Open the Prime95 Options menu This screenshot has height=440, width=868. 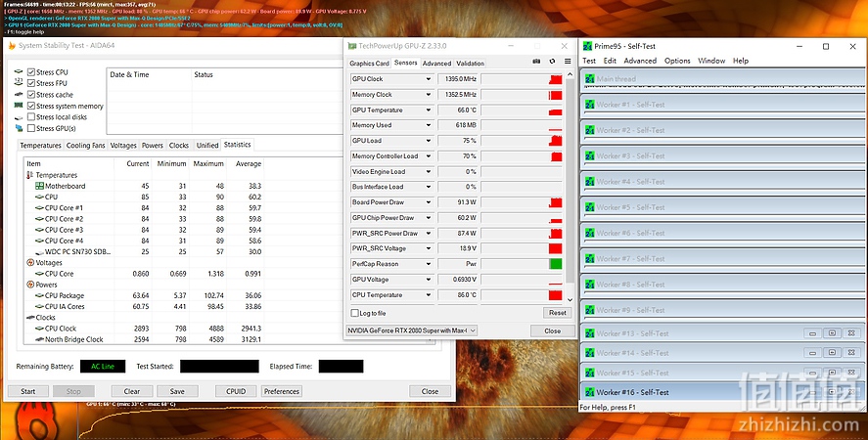click(677, 61)
